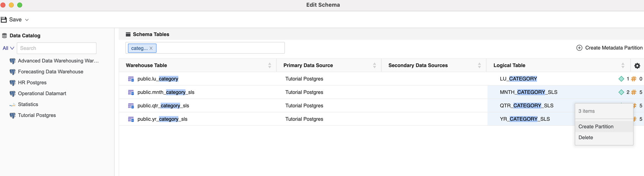Open the Save dropdown arrow

[27, 20]
